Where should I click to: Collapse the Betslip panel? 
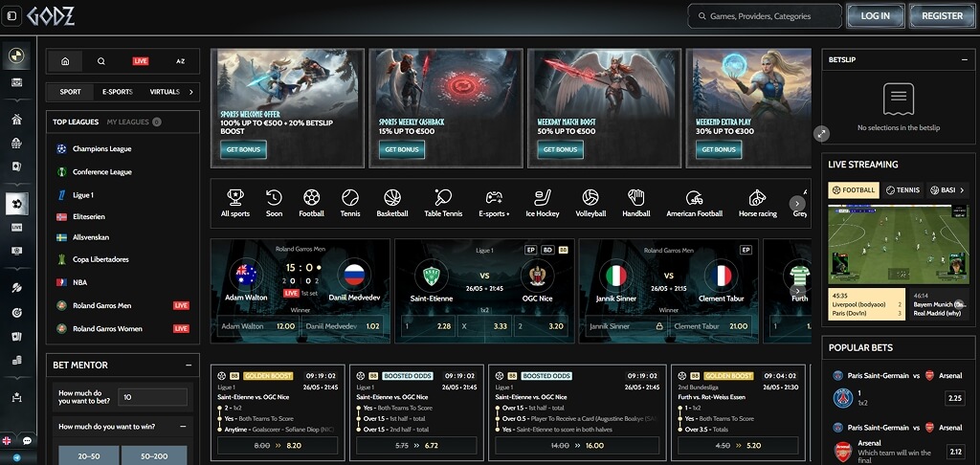965,59
